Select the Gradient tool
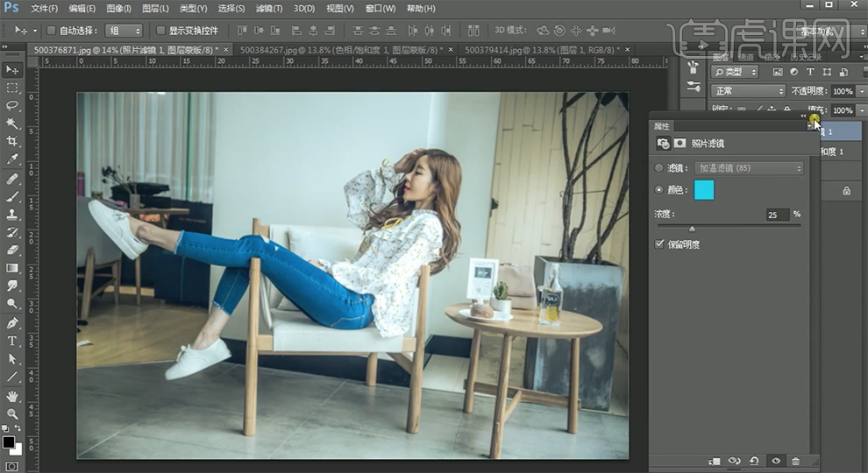 pyautogui.click(x=12, y=268)
